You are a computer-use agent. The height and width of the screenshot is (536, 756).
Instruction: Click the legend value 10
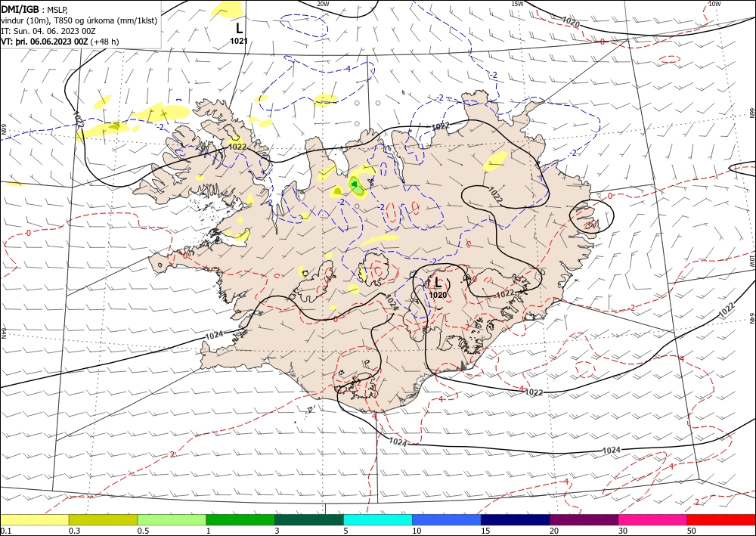pos(417,531)
